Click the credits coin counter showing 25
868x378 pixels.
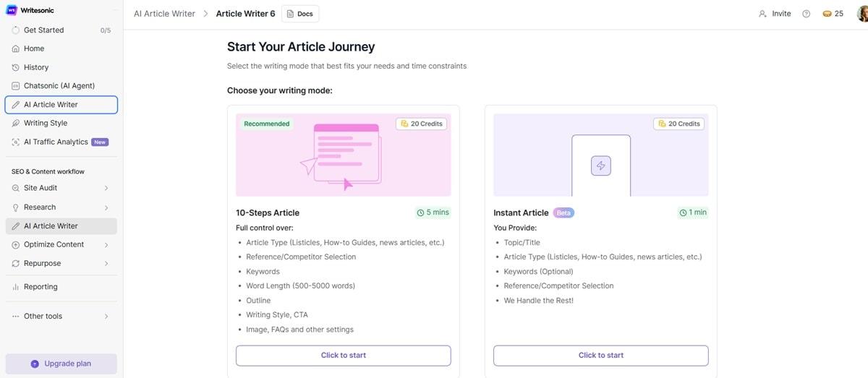(833, 14)
